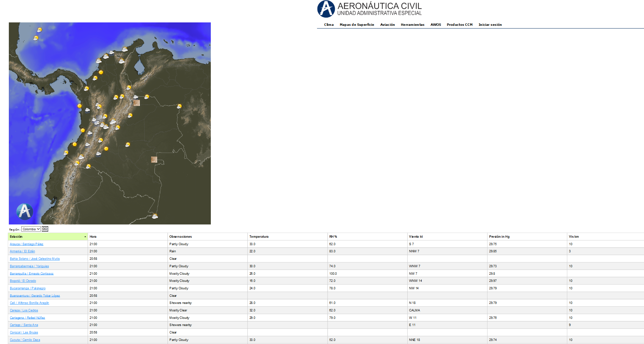644x344 pixels.
Task: Open Buenaventura / Gerardo Tobar López link
Action: pyautogui.click(x=35, y=296)
